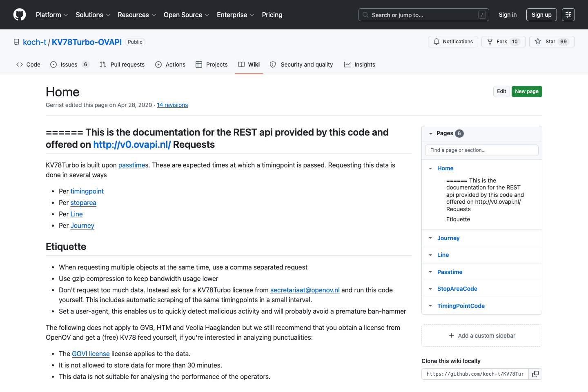This screenshot has width=588, height=392.
Task: Click the GitHub logo icon
Action: click(20, 15)
